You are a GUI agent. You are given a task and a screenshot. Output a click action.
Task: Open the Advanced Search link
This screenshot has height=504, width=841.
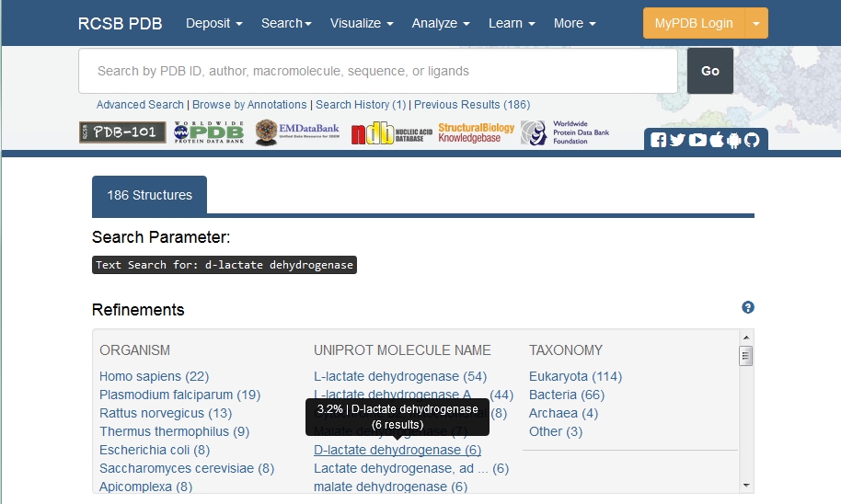(140, 105)
